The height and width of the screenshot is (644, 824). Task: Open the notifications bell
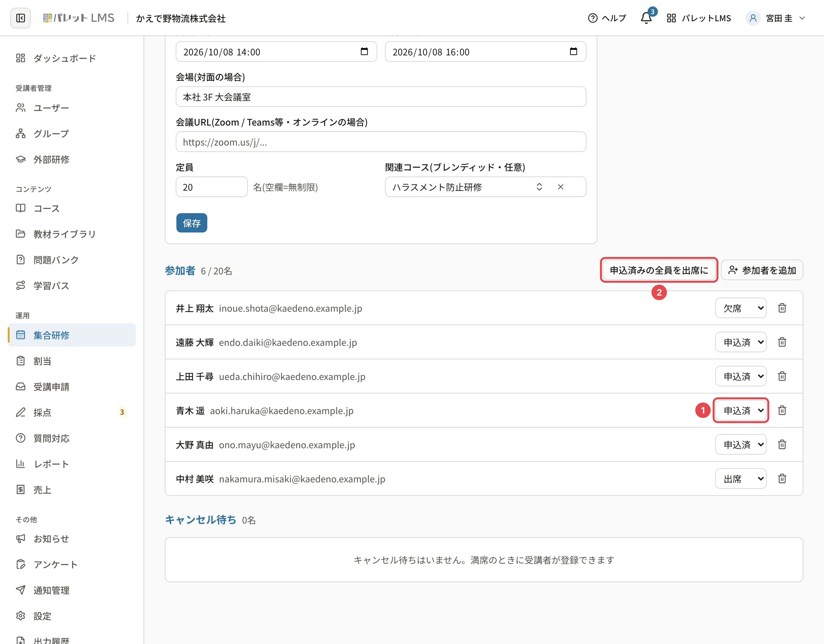[646, 18]
